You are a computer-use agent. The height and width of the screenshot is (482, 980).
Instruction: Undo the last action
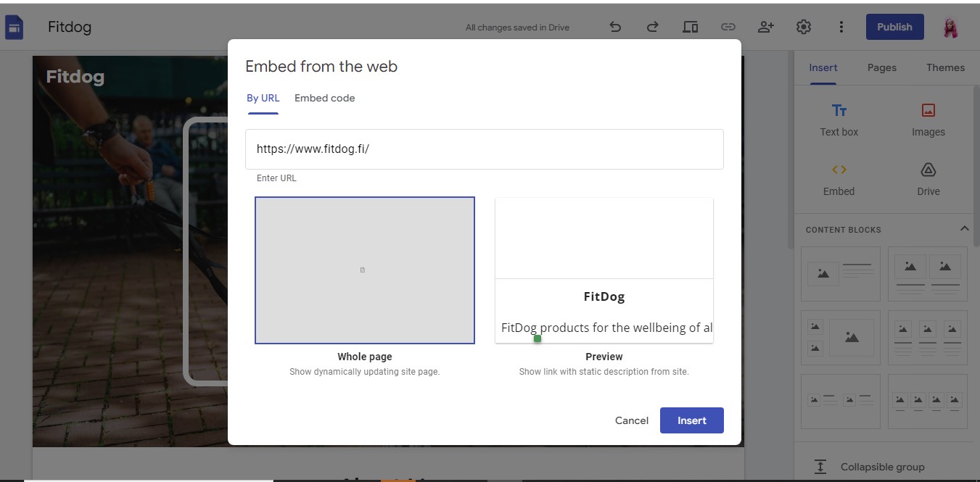pos(615,28)
